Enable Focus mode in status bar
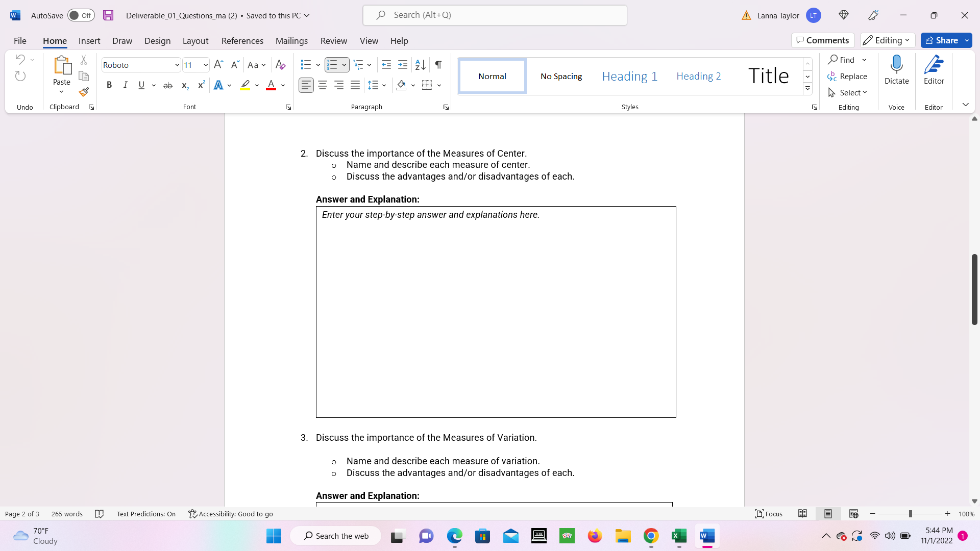The image size is (980, 551). (768, 514)
